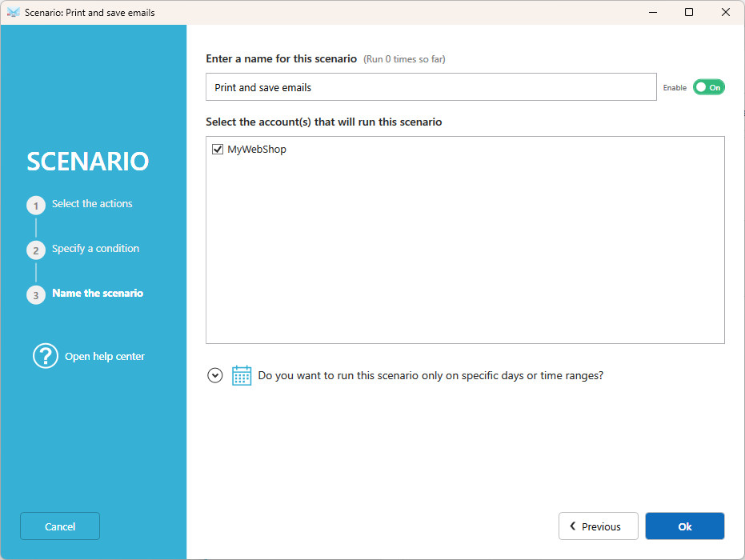This screenshot has height=560, width=745.
Task: Select Name the scenario step
Action: click(98, 293)
